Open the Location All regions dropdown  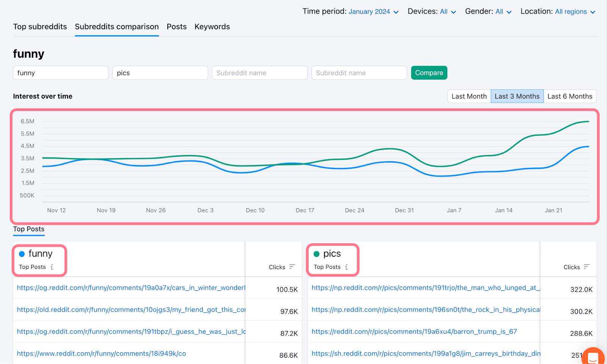[x=575, y=12]
